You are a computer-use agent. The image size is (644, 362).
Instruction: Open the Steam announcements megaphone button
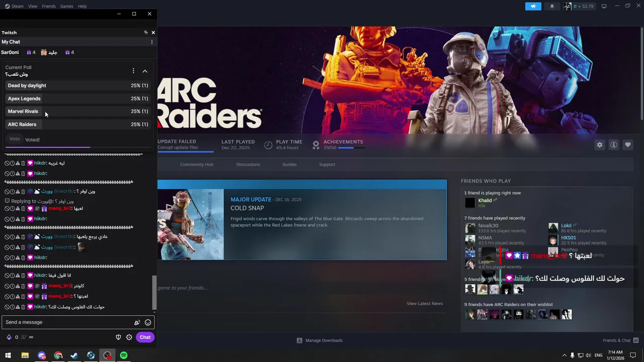pyautogui.click(x=533, y=6)
